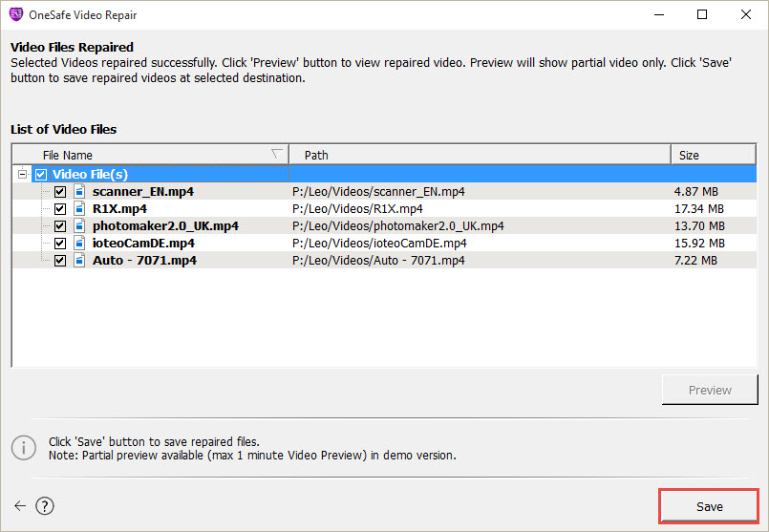The width and height of the screenshot is (769, 532).
Task: Click the Size column header
Action: (713, 155)
